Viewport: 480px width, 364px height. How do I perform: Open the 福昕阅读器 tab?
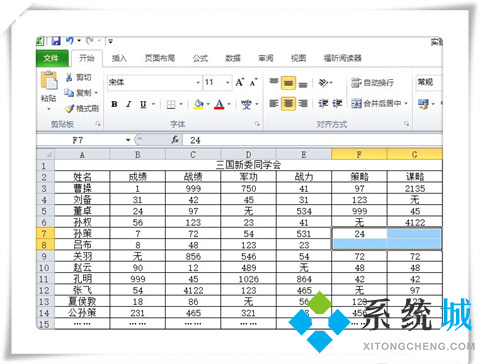[x=343, y=58]
